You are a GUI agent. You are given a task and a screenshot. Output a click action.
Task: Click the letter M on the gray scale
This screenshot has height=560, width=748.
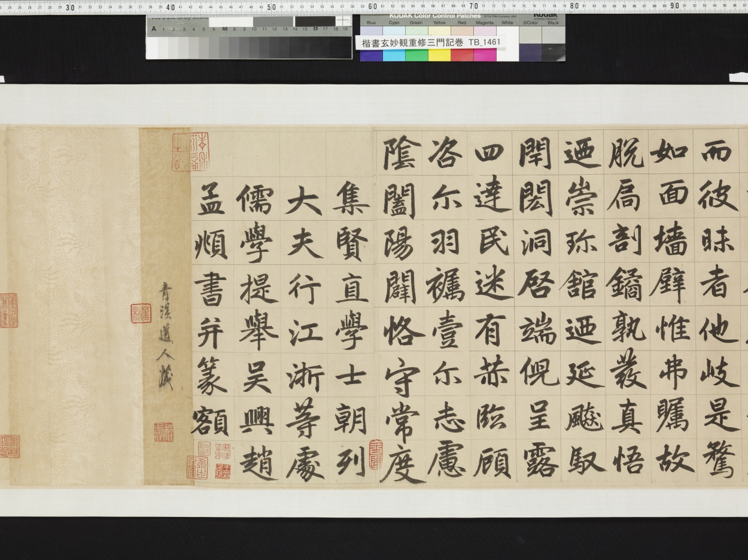pos(224,29)
